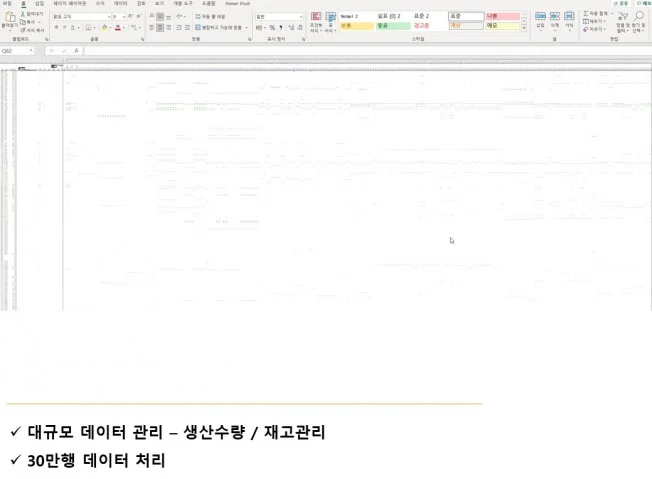
Task: Toggle bold formatting
Action: (x=56, y=27)
